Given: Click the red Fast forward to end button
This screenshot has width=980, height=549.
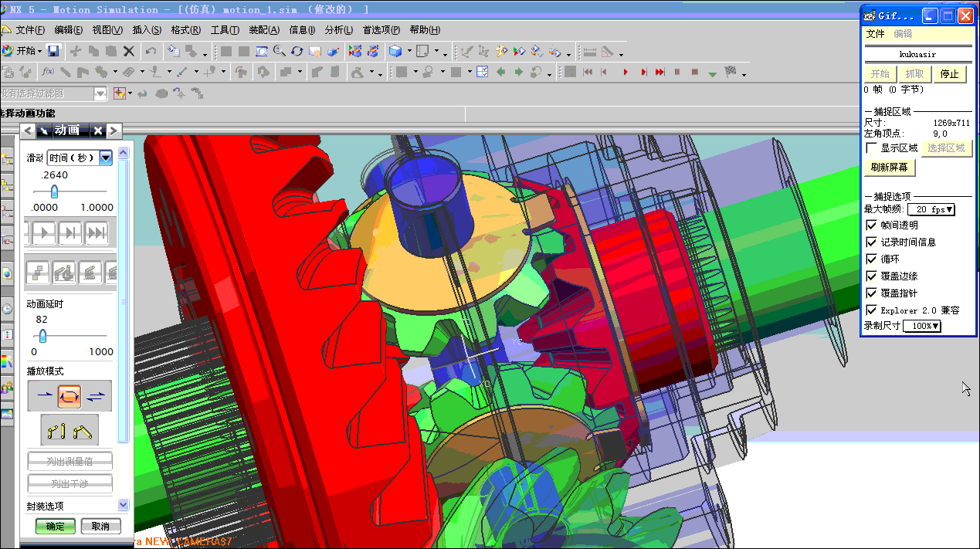Looking at the screenshot, I should [660, 72].
